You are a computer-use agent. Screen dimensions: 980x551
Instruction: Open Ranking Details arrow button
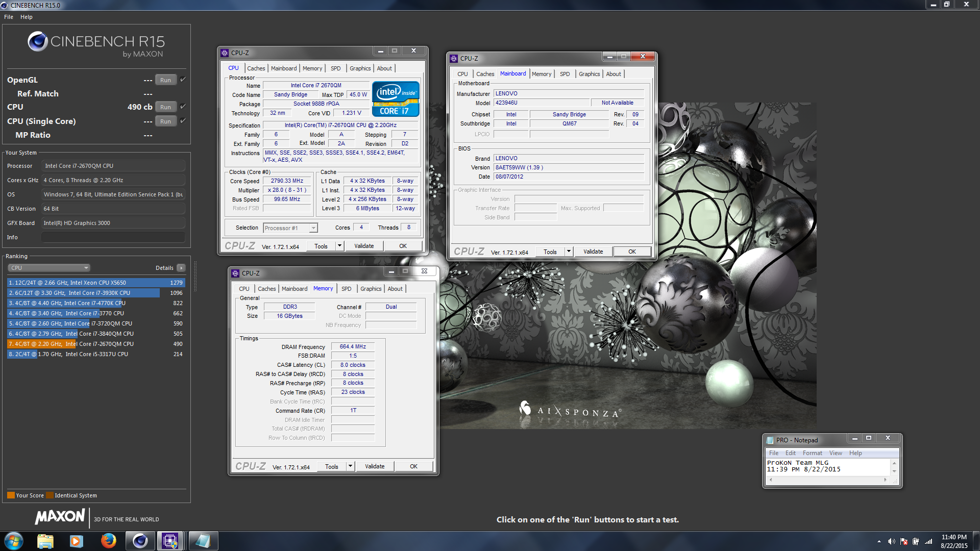[181, 268]
